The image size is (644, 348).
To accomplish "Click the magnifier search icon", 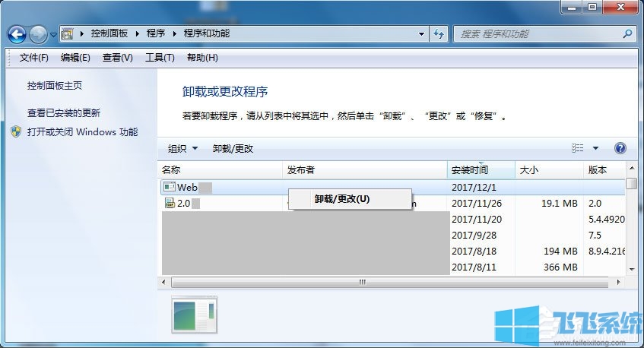I will [627, 33].
